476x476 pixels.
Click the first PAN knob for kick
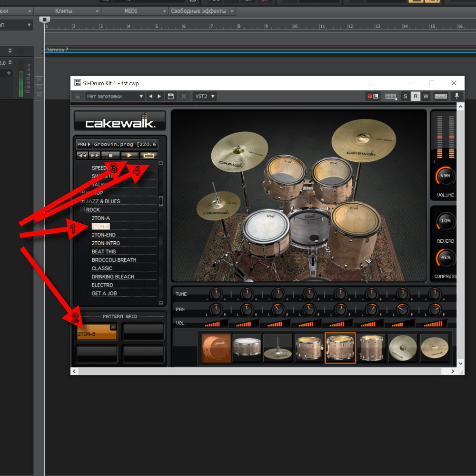coord(216,309)
